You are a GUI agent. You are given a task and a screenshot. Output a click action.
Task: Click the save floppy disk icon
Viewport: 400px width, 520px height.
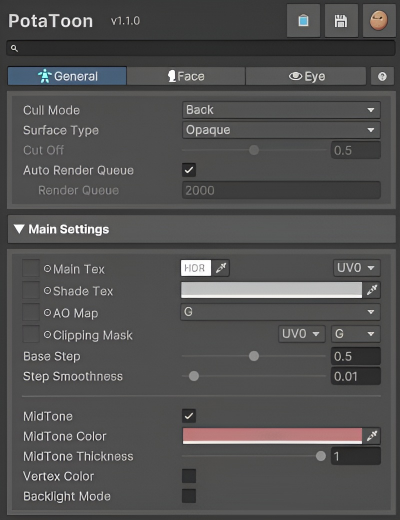pos(341,21)
